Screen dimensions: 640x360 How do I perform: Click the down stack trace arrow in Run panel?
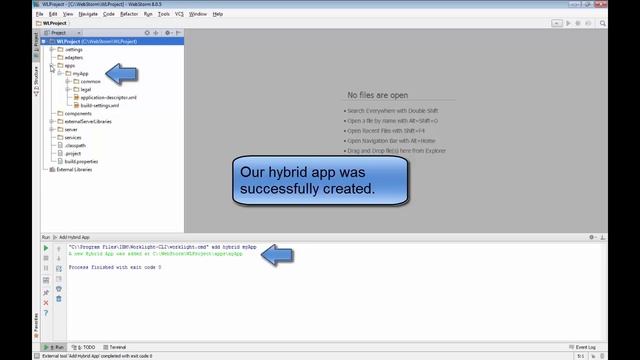tap(59, 258)
